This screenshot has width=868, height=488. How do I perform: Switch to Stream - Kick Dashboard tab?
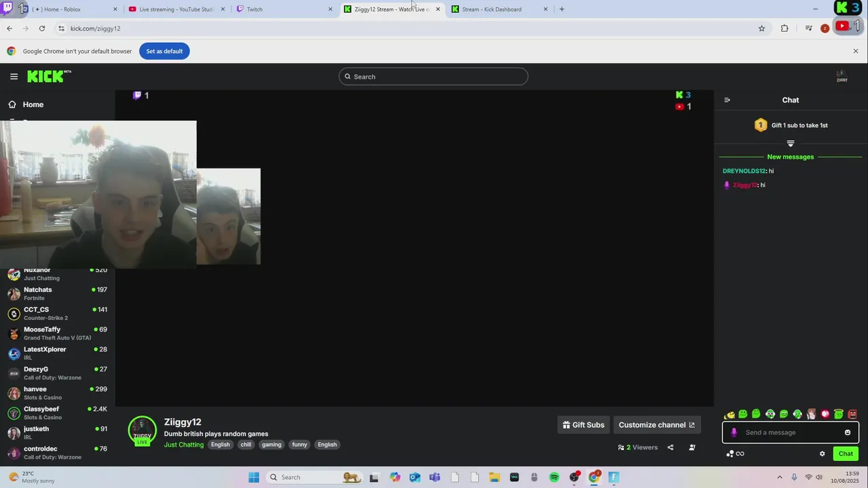coord(499,9)
